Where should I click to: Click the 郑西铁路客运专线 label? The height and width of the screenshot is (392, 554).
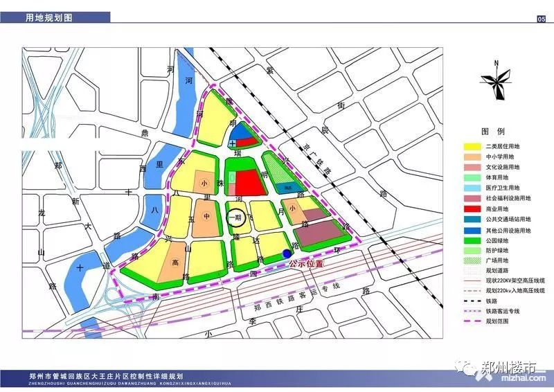click(298, 296)
